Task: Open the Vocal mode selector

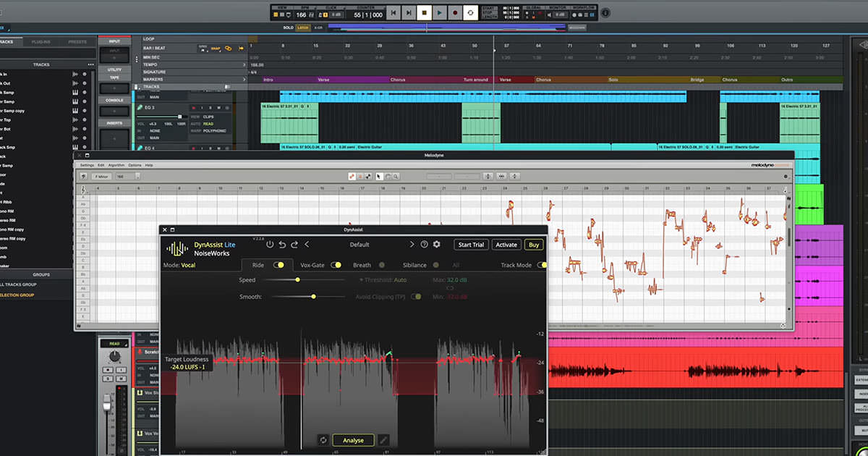Action: (x=187, y=265)
